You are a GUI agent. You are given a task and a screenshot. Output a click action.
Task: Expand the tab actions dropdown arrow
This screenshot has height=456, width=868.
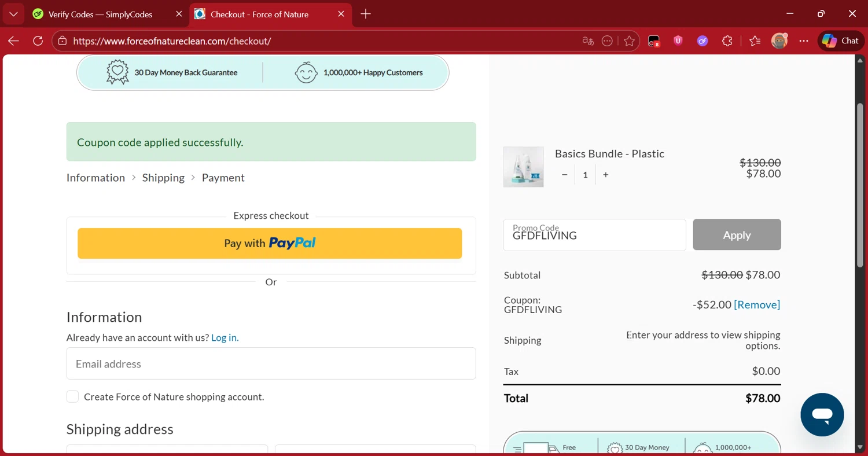(x=13, y=14)
